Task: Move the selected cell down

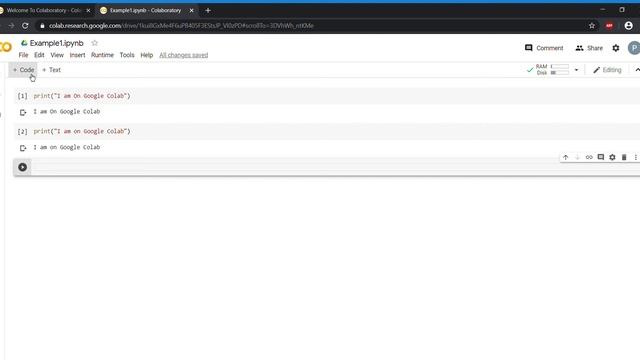Action: point(577,157)
